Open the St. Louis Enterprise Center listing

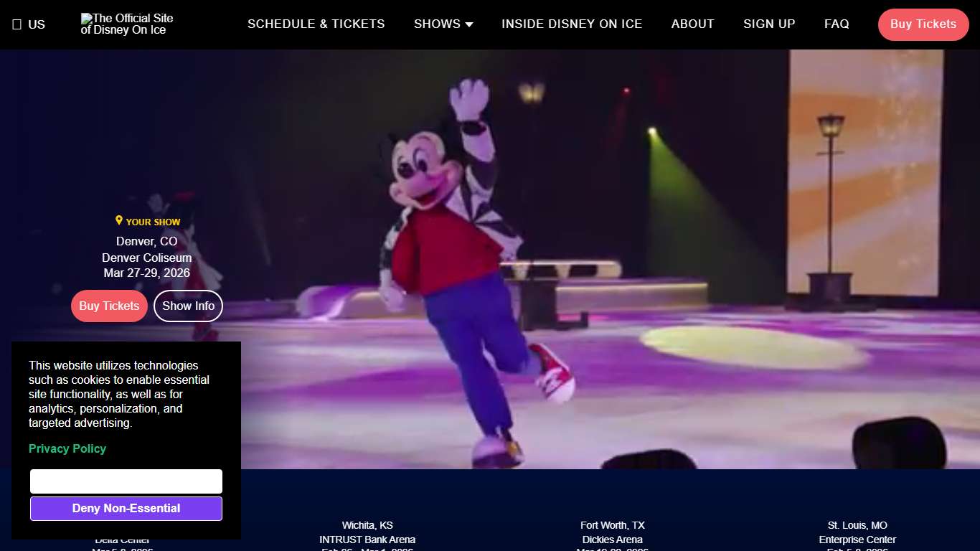tap(857, 532)
